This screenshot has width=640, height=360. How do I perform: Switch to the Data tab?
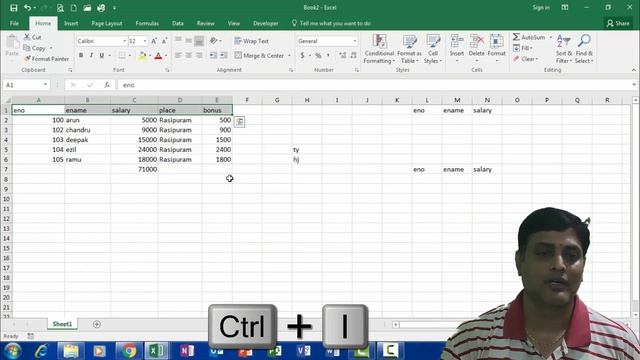tap(178, 23)
